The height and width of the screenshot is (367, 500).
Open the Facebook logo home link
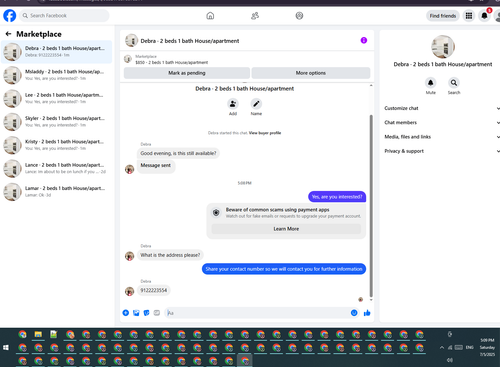coord(10,16)
